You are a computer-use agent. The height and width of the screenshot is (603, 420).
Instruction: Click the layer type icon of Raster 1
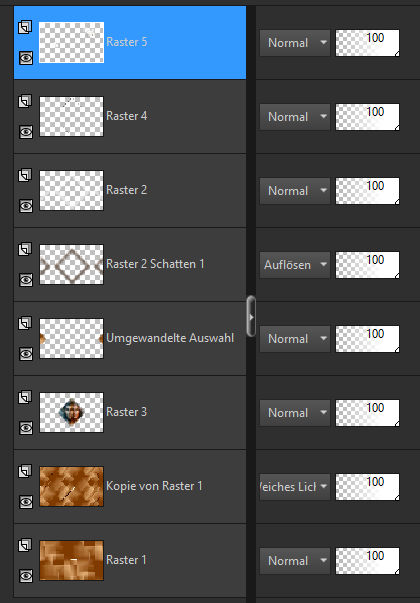[25, 545]
